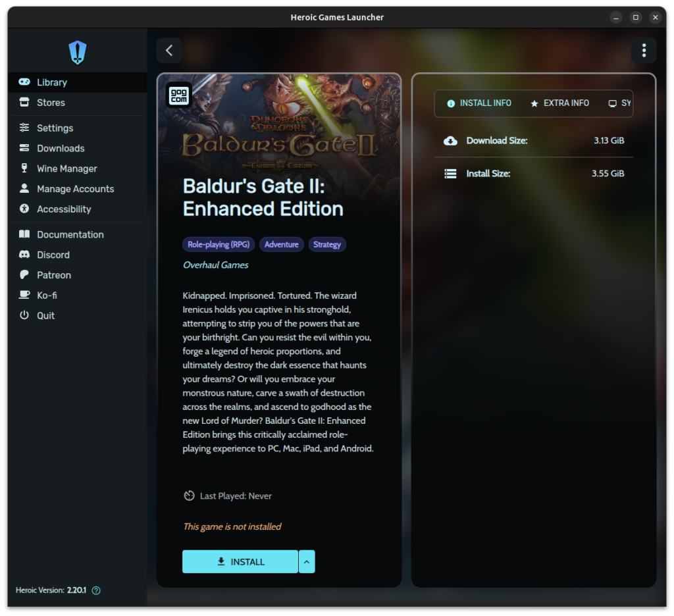This screenshot has height=616, width=674.
Task: Open the three-dot game options menu
Action: tap(644, 51)
